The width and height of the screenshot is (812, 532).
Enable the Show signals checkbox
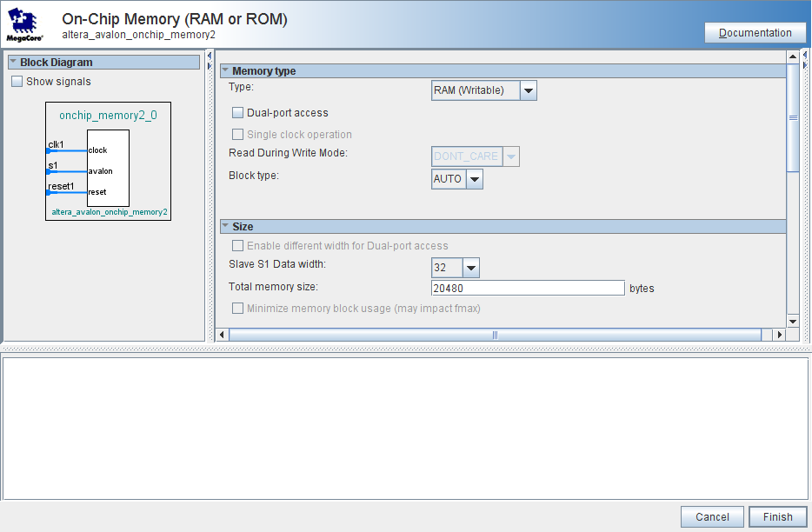17,82
